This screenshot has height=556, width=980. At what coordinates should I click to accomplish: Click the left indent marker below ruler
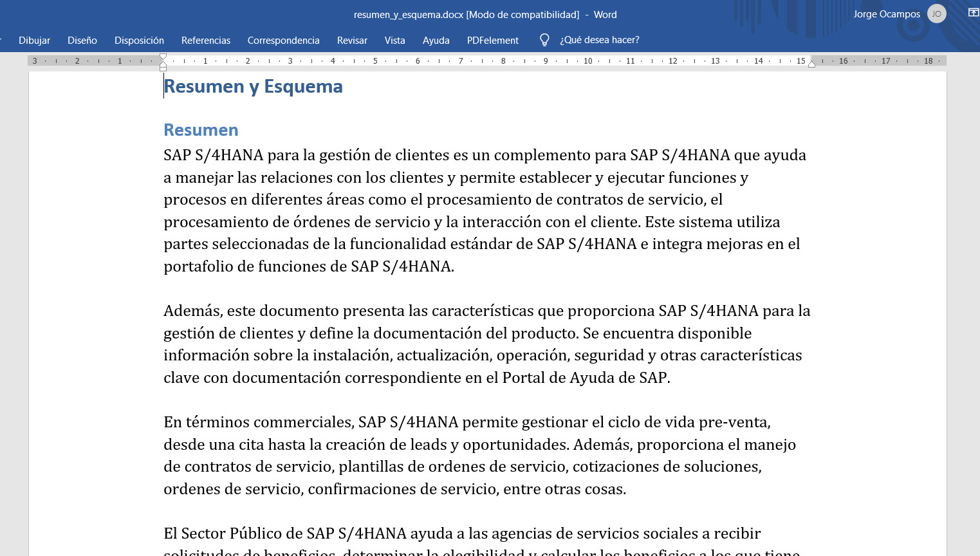click(x=163, y=68)
